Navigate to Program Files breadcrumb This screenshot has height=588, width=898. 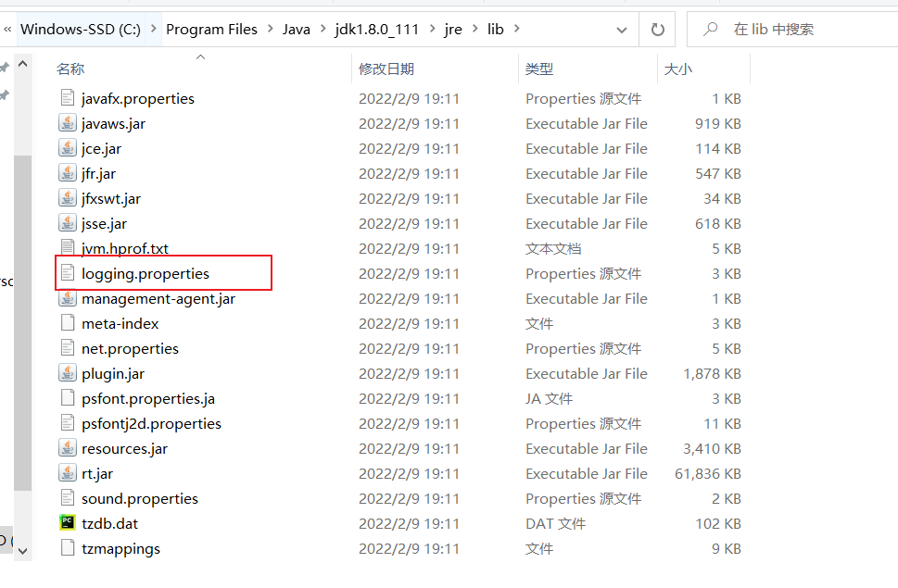pyautogui.click(x=211, y=30)
